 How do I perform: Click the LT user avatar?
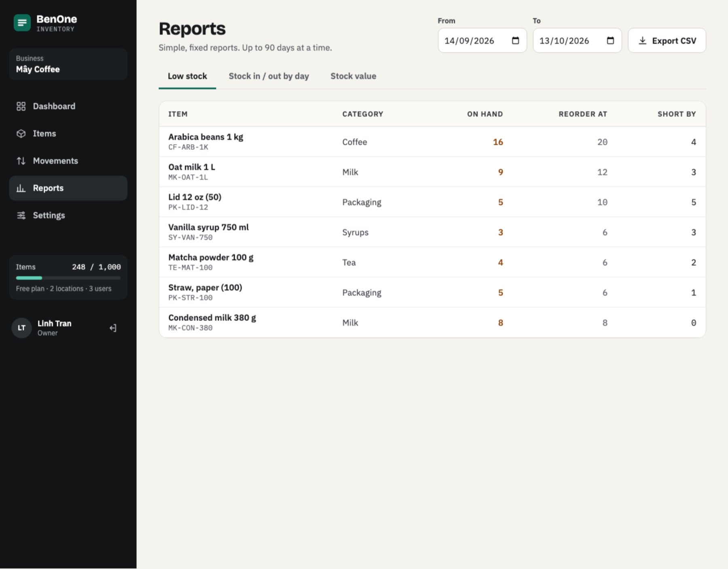click(x=21, y=328)
